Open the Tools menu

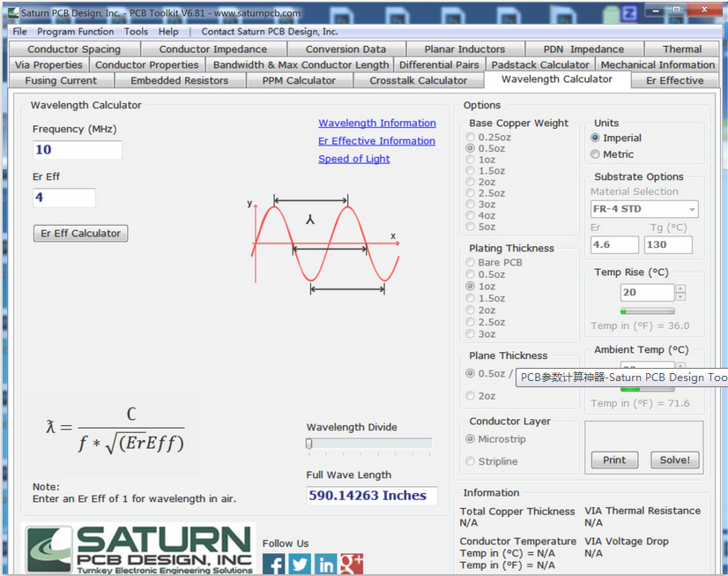pos(136,32)
